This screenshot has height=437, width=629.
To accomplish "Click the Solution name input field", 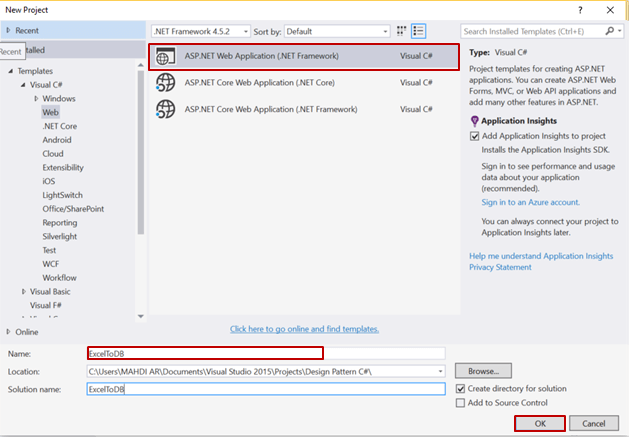I will [x=266, y=389].
